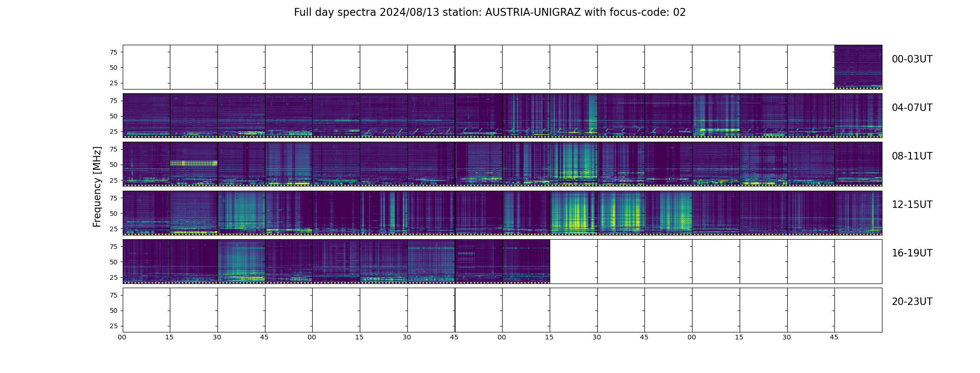Viewport: 980px width, 373px height.
Task: Open the 12:30 spectrogram in the 12-15UT row
Action: pyautogui.click(x=241, y=213)
